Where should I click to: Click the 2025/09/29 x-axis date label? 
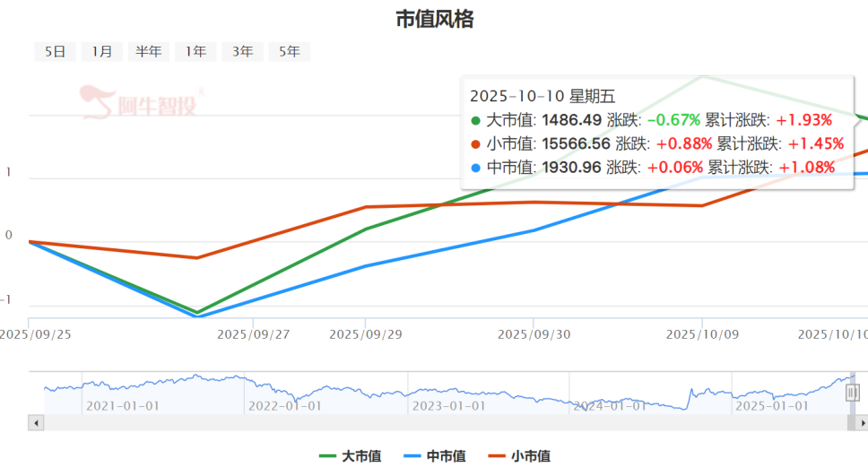[x=365, y=334]
